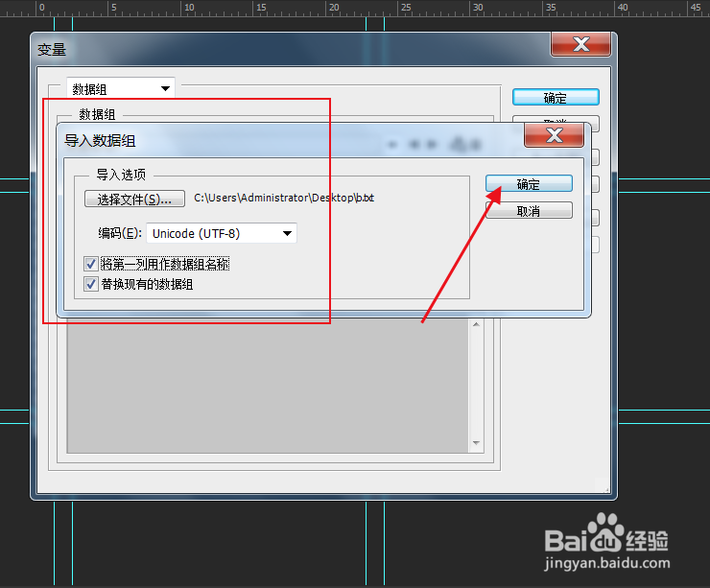Open the 编码 Unicode (UTF-8) dropdown
The width and height of the screenshot is (710, 588).
click(222, 233)
